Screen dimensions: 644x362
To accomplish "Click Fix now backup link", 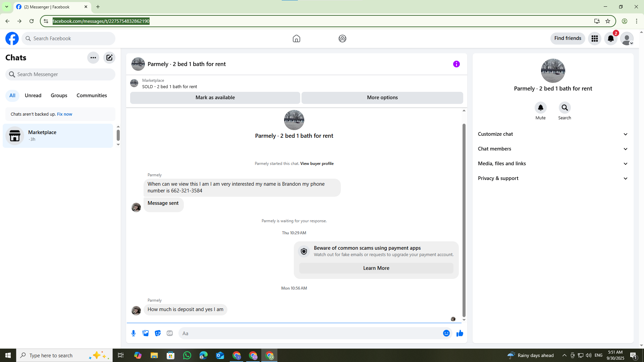I will (65, 114).
